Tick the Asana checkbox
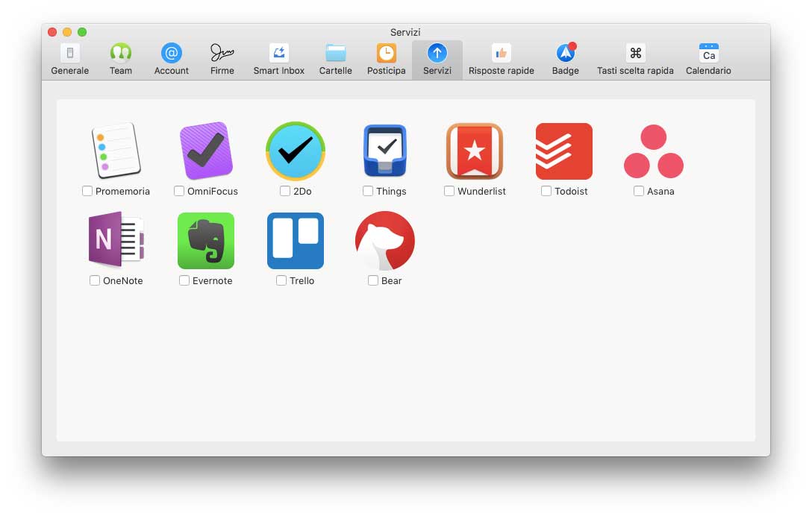Image resolution: width=812 pixels, height=516 pixels. click(639, 191)
